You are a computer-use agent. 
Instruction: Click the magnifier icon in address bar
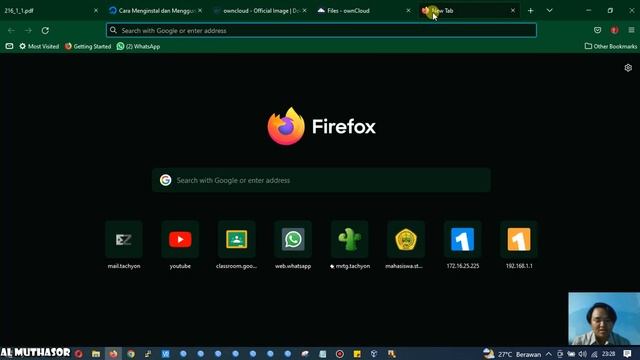tap(113, 30)
